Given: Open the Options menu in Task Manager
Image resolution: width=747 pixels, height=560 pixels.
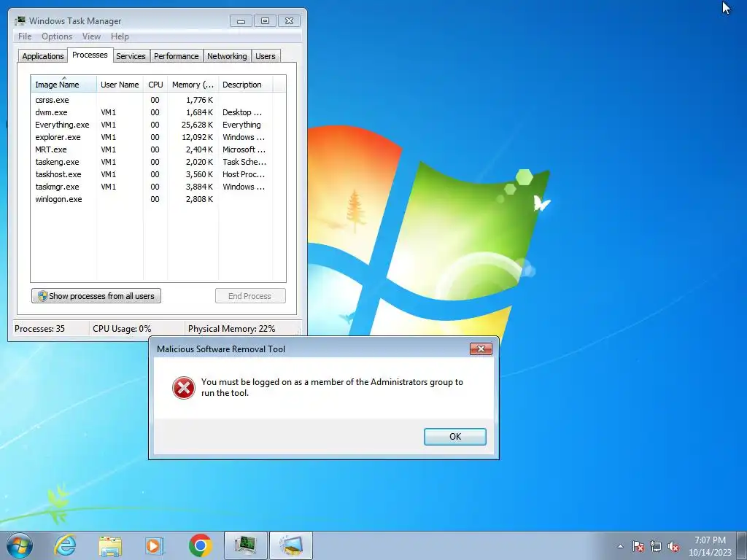Looking at the screenshot, I should (57, 36).
